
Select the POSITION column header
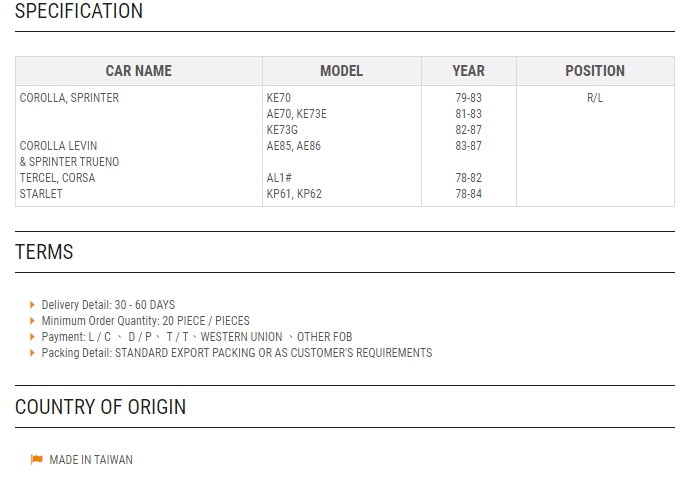pyautogui.click(x=595, y=71)
